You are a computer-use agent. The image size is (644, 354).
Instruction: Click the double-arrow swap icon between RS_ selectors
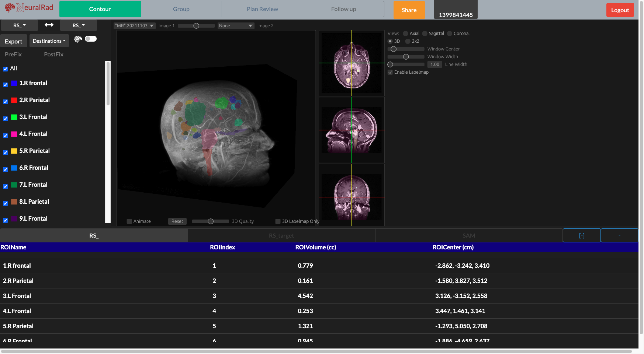tap(49, 25)
